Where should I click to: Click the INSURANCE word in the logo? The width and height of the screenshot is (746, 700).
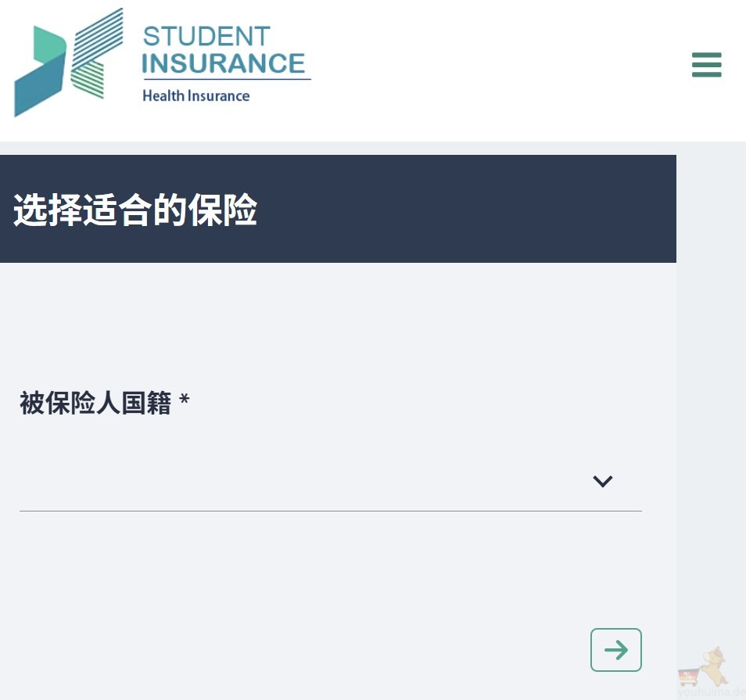[224, 63]
